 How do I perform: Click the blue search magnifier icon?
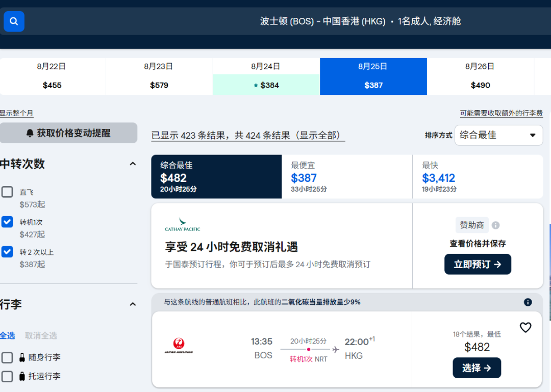point(14,21)
